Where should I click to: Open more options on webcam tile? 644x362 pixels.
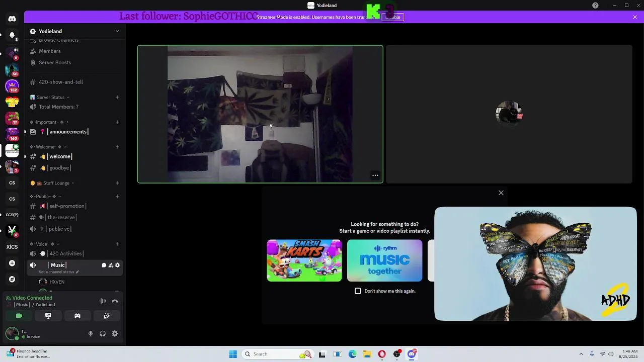(375, 175)
